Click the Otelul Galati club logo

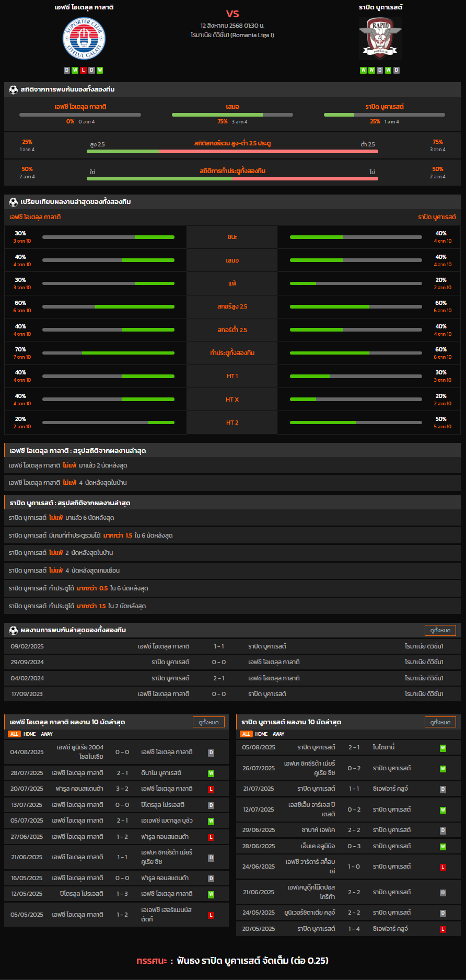tap(84, 39)
